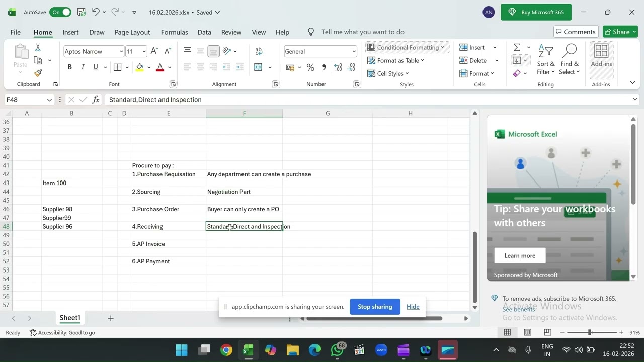The width and height of the screenshot is (644, 362).
Task: Select the Format Painter brush
Action: pos(38,73)
